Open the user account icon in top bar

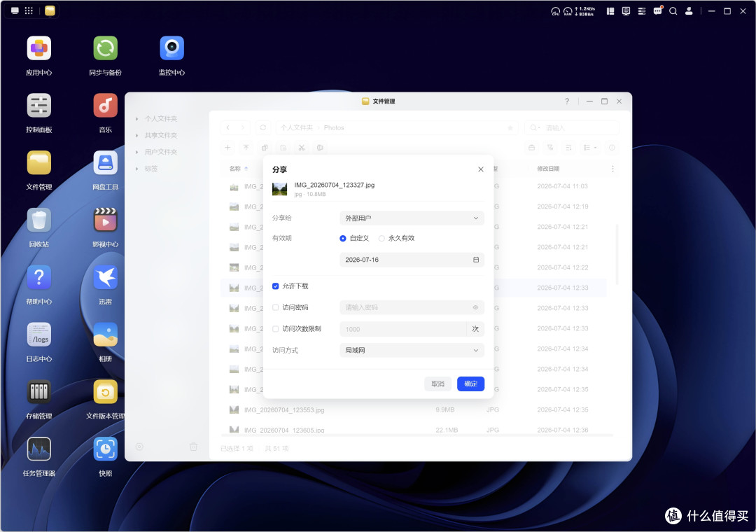pyautogui.click(x=689, y=11)
